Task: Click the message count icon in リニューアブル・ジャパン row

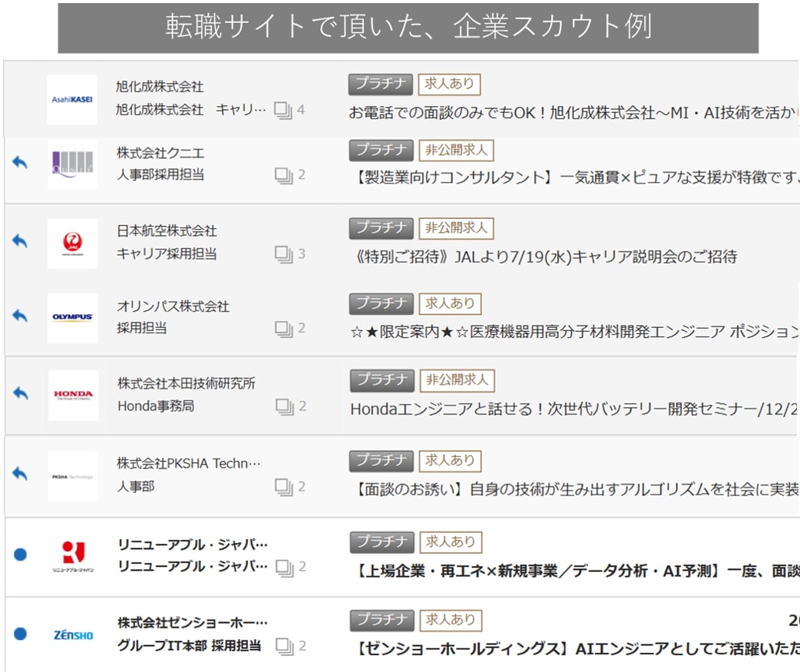Action: coord(285,568)
